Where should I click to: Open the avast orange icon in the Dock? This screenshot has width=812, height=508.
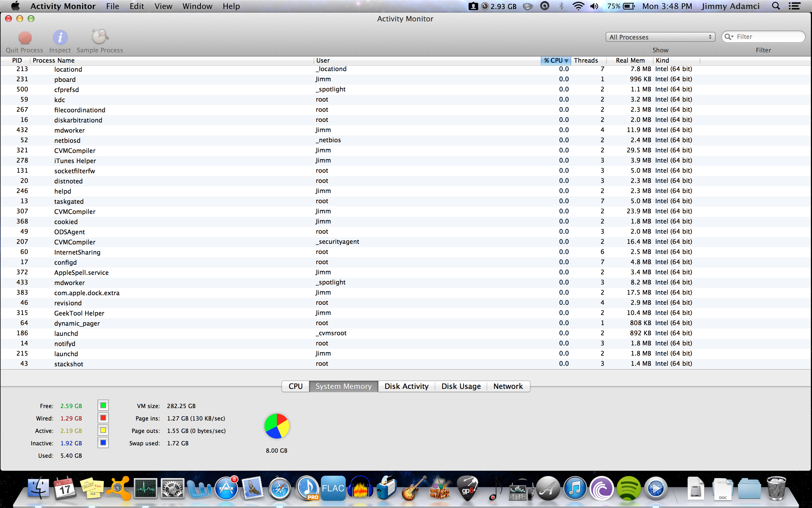[x=119, y=488]
